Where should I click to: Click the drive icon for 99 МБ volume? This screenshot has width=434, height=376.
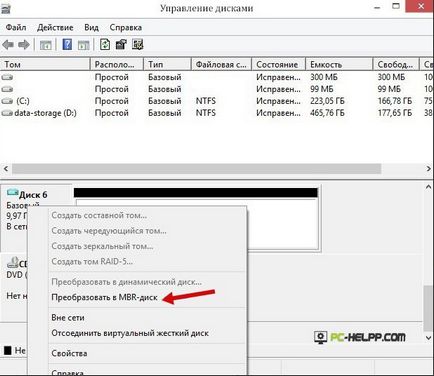pos(7,89)
